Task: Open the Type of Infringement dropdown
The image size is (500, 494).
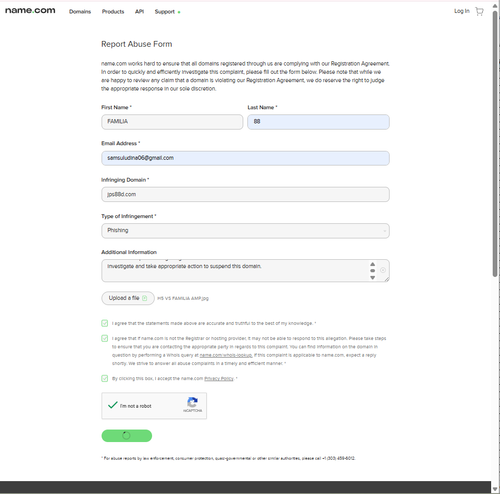Action: pyautogui.click(x=245, y=231)
